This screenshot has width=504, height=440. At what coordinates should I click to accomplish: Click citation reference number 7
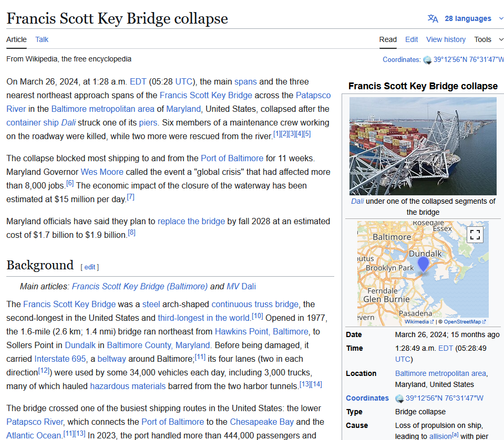tap(130, 197)
